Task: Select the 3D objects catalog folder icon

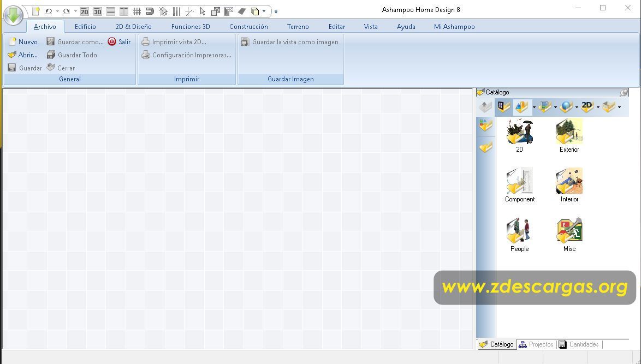Action: click(x=522, y=107)
